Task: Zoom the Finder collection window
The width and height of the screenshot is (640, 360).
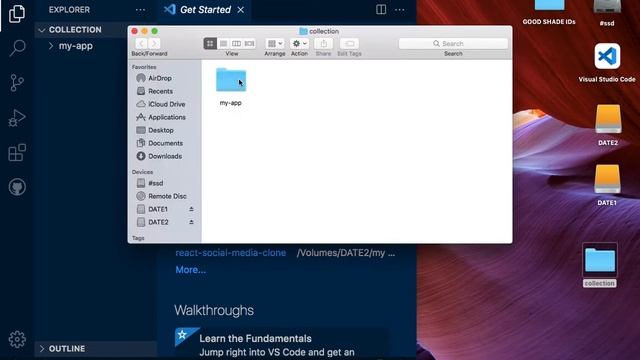Action: [155, 31]
